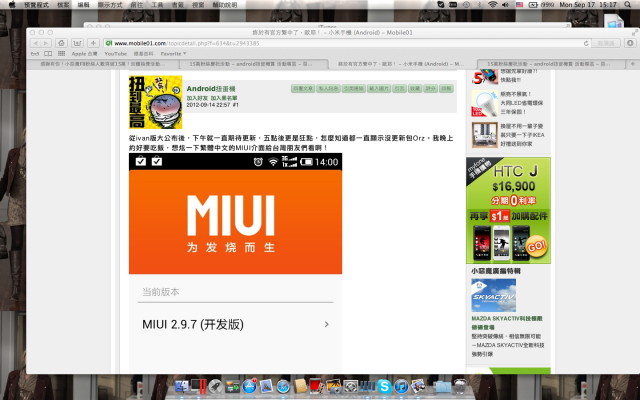Screen dimensions: 640x400
Task: Click the Safari address bar URL
Action: 186,43
